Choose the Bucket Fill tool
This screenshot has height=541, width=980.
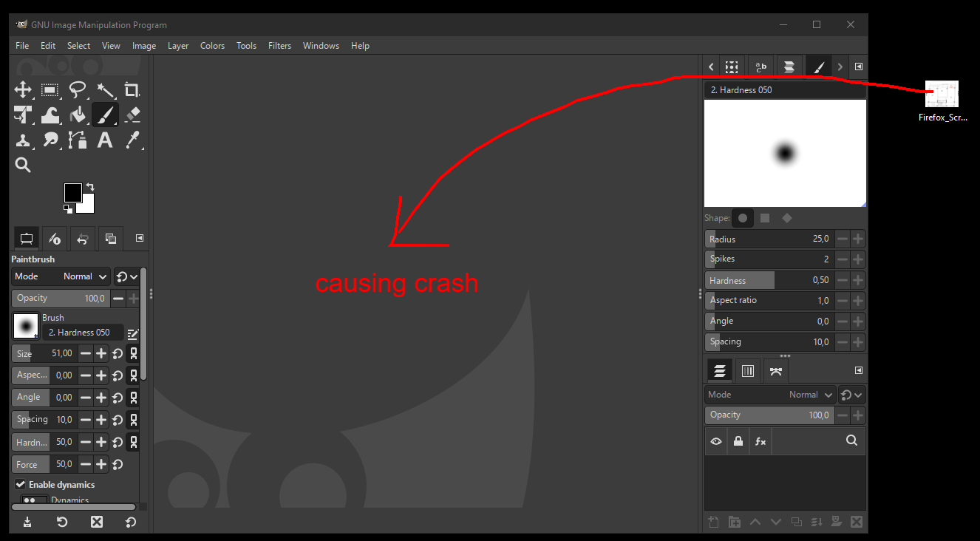click(78, 115)
